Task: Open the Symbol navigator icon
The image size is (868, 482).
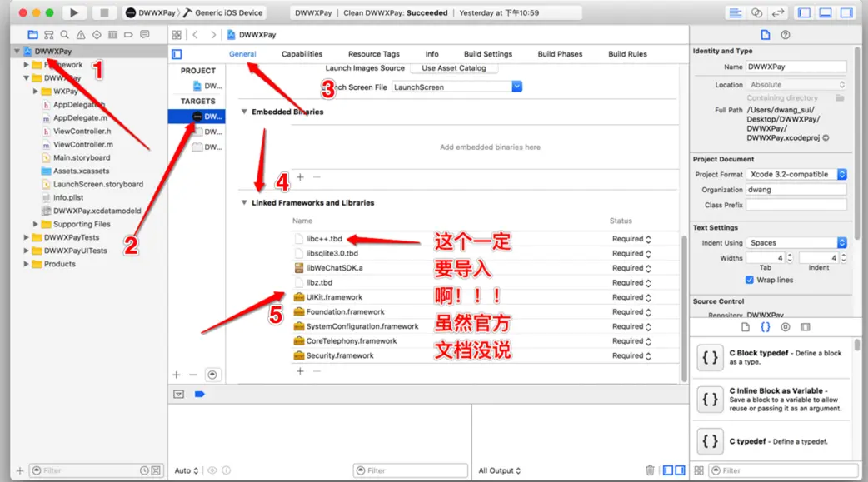Action: point(48,35)
